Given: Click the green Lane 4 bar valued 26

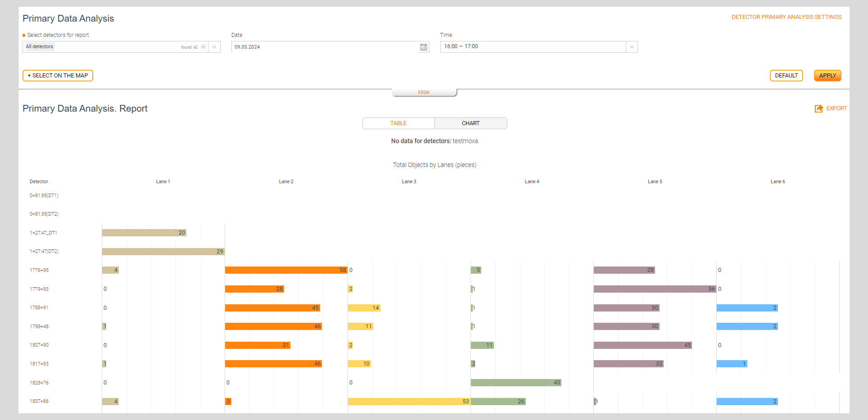Looking at the screenshot, I should 498,402.
